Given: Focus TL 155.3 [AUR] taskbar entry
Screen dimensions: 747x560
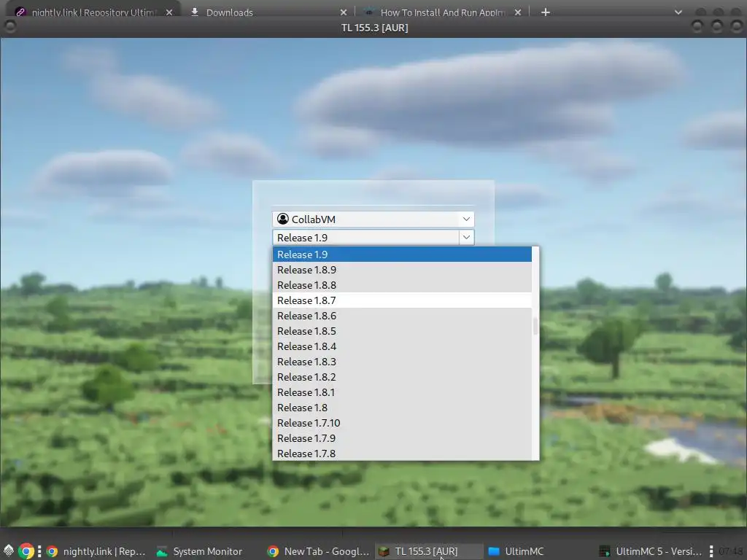Looking at the screenshot, I should coord(429,551).
